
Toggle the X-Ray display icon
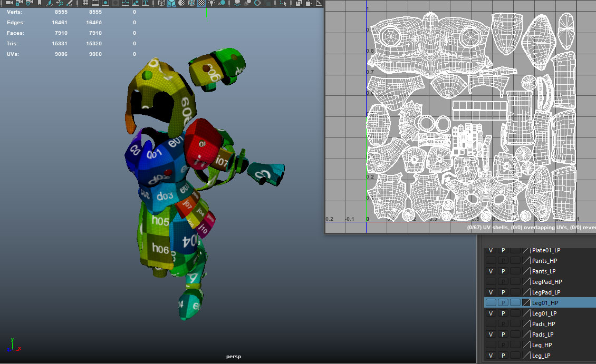(299, 3)
